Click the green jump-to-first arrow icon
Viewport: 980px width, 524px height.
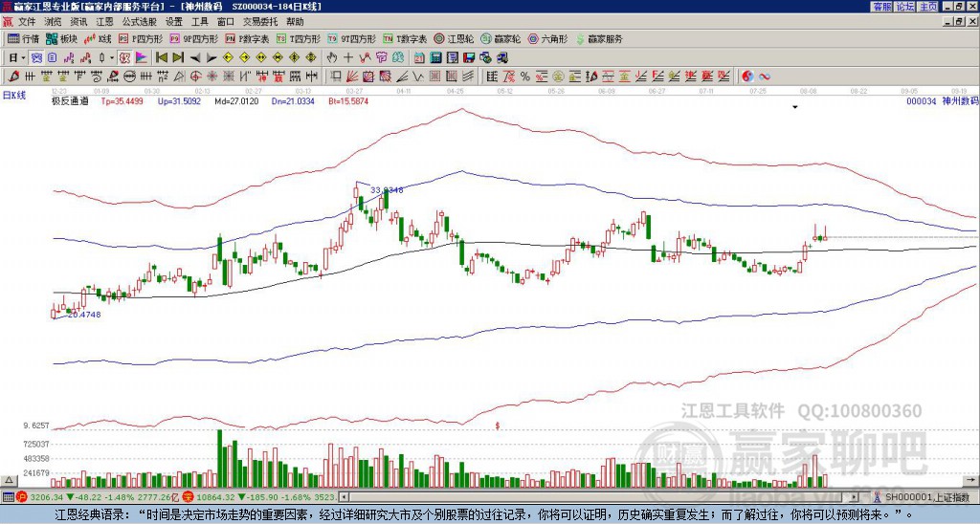(161, 58)
